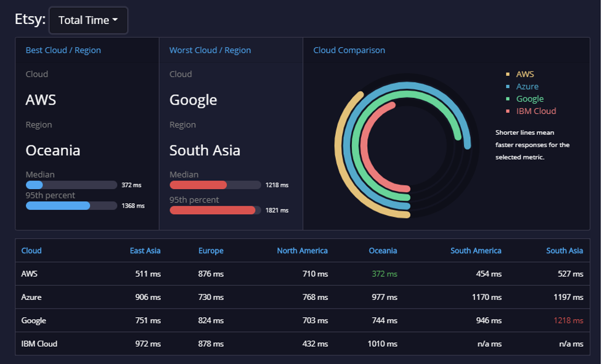Select the Google row label

pos(33,320)
